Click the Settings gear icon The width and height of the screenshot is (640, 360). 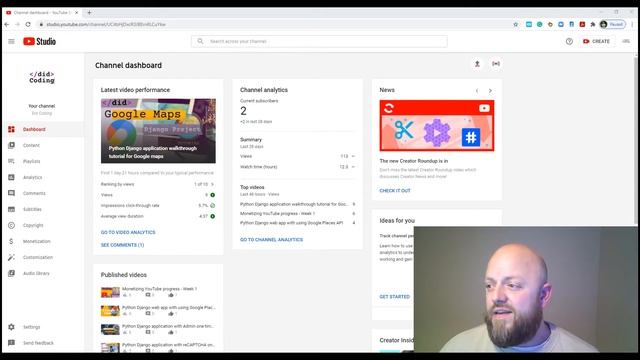pos(11,327)
